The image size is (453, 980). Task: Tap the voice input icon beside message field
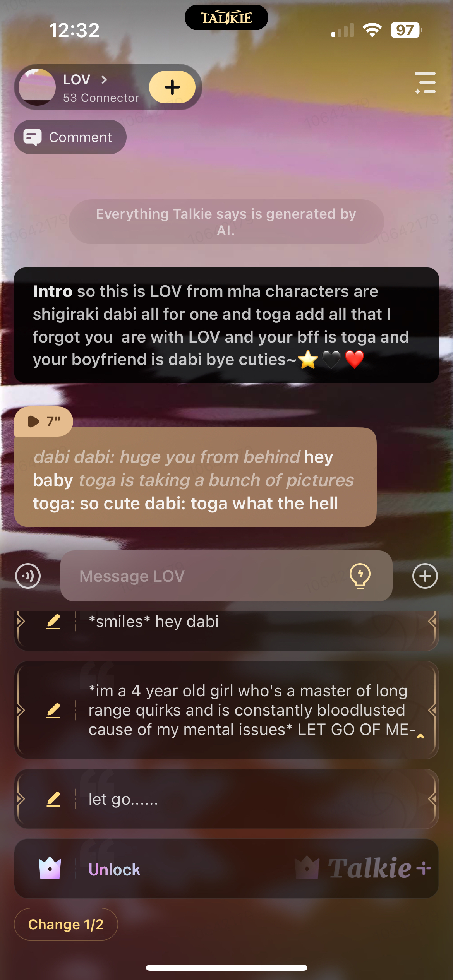28,576
